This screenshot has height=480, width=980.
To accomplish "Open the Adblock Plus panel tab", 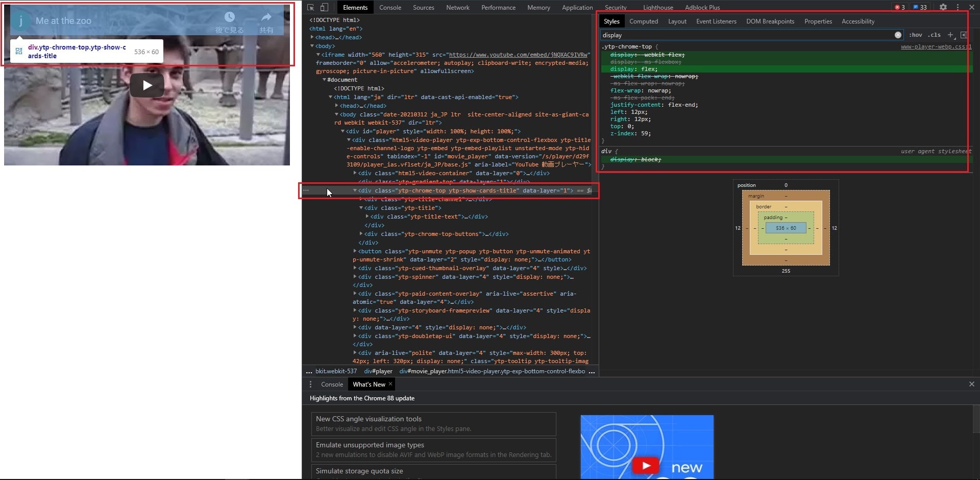I will (702, 7).
